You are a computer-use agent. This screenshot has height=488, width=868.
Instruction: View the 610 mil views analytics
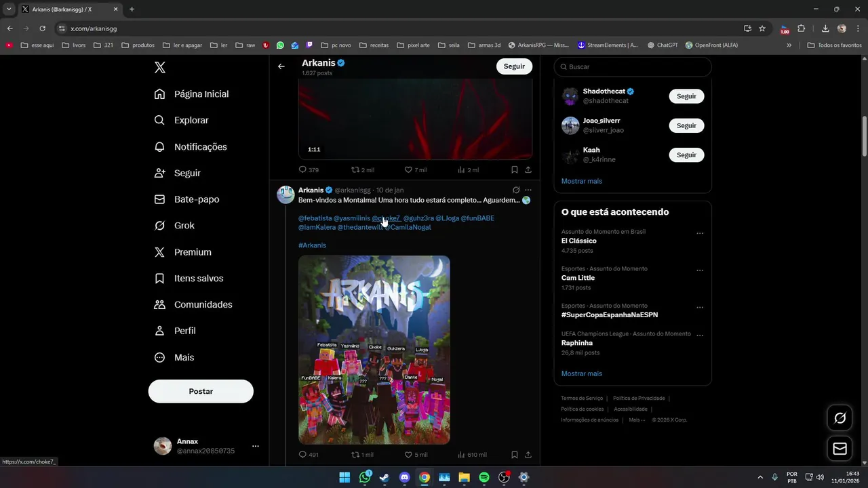[x=472, y=455]
